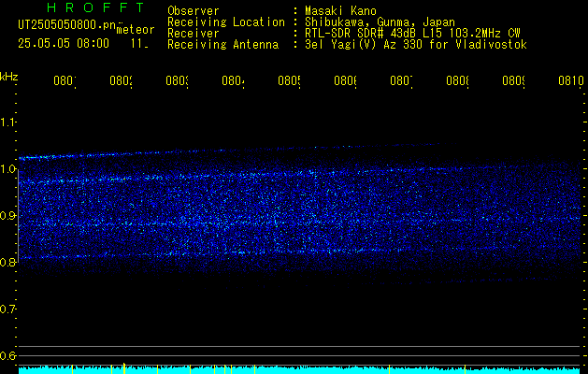Select the location Shibukawa, Gunma, Japan
Viewport: 588px width, 374px height.
(x=380, y=22)
